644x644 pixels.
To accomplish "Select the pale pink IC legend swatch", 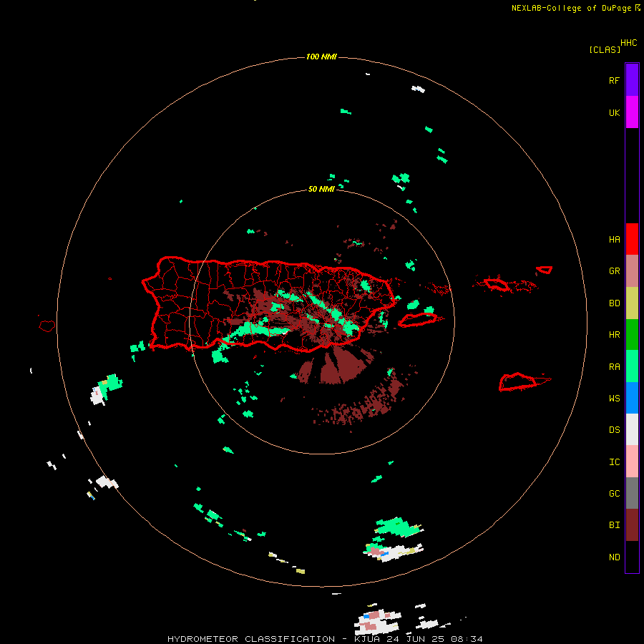I will 632,462.
